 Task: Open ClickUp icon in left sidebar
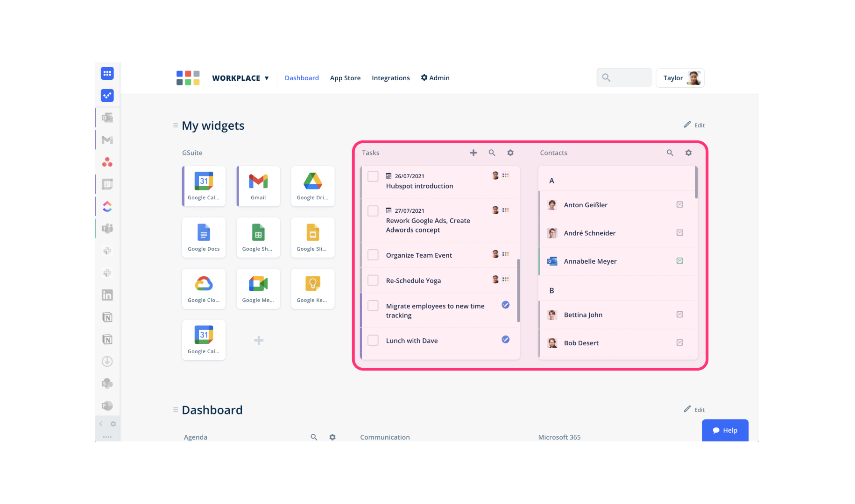107,206
